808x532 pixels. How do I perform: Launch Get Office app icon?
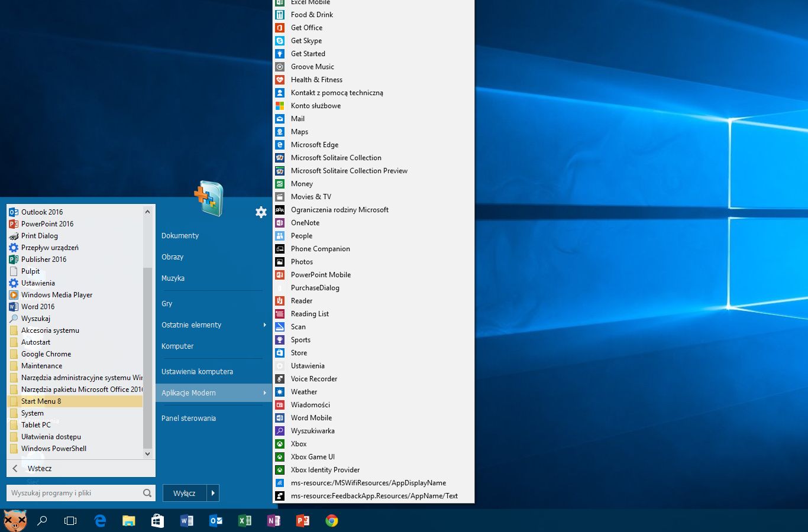(280, 28)
